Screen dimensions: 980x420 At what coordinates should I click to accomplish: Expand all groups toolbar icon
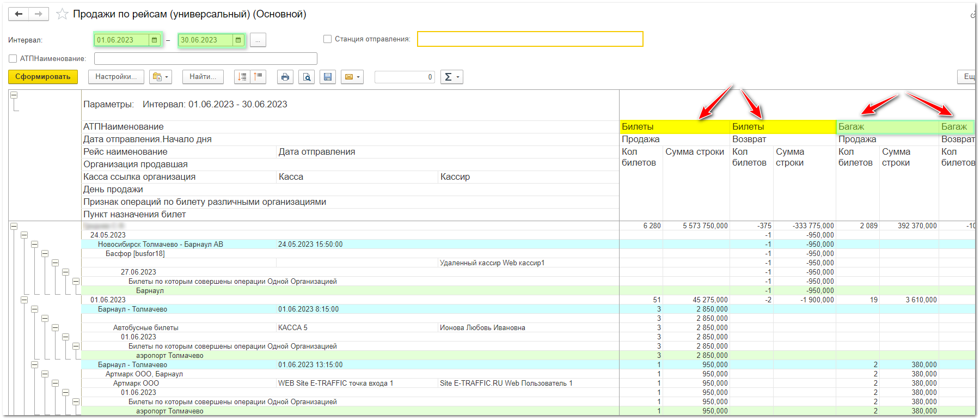pos(242,77)
